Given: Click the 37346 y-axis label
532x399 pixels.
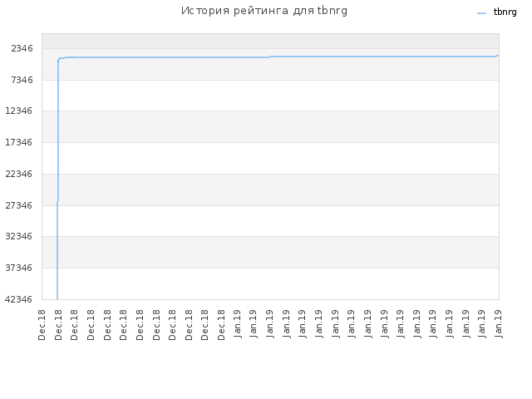Looking at the screenshot, I should 18,268.
